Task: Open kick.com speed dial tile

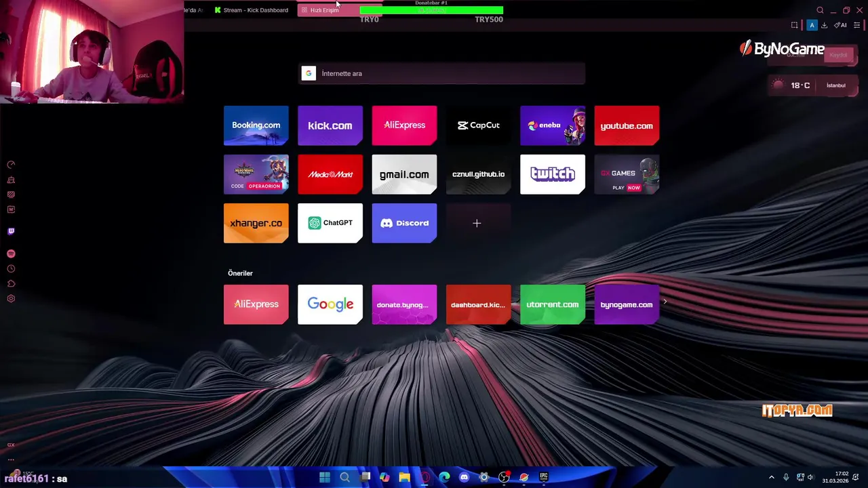Action: pos(330,125)
